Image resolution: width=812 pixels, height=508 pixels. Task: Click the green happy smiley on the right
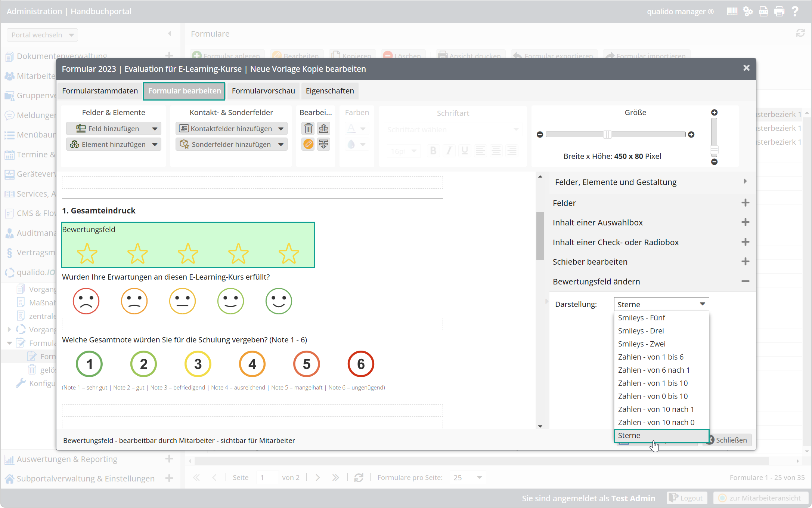[x=279, y=301]
